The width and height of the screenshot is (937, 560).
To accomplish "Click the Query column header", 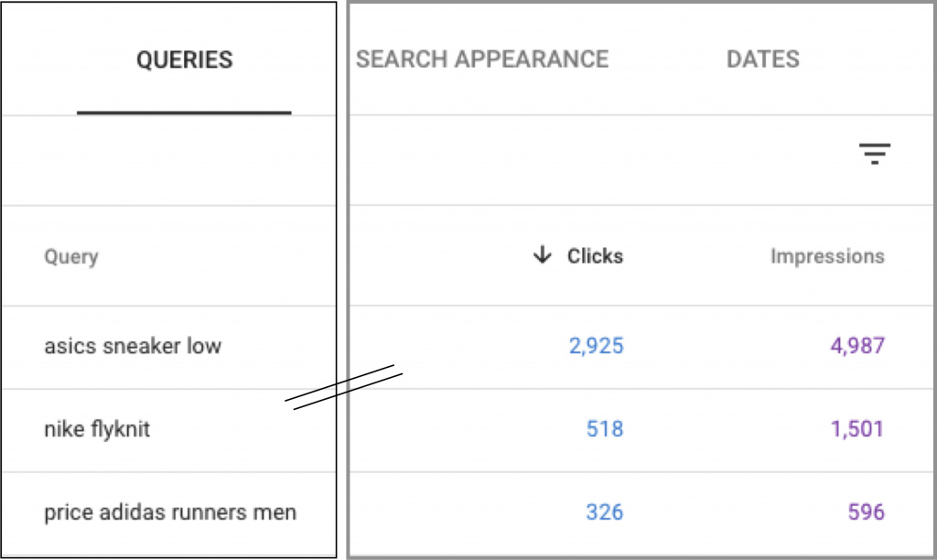I will (71, 256).
